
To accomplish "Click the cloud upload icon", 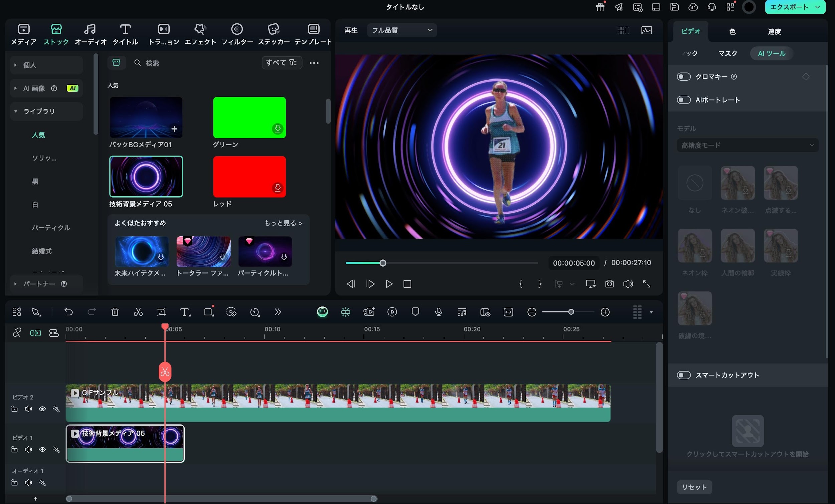I will point(693,7).
